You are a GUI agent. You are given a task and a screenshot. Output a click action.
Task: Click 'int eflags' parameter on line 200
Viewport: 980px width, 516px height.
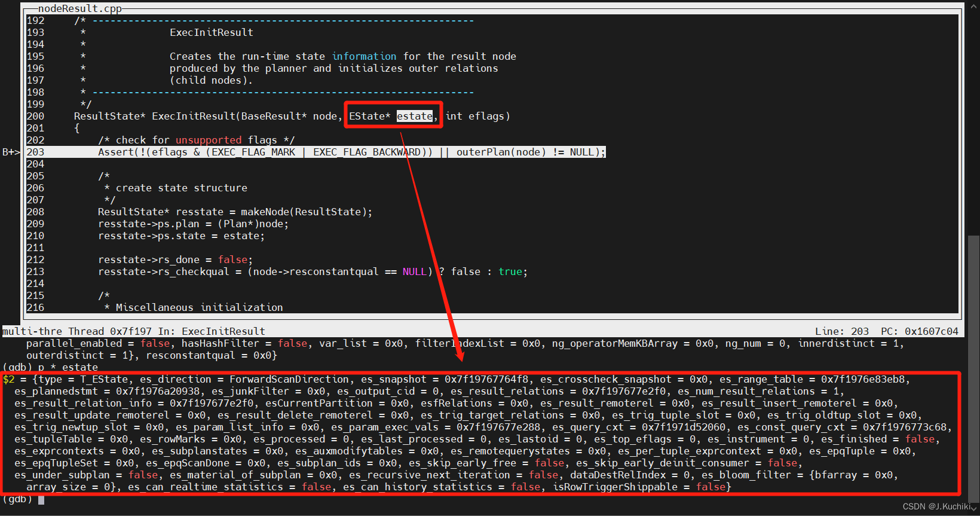(474, 116)
